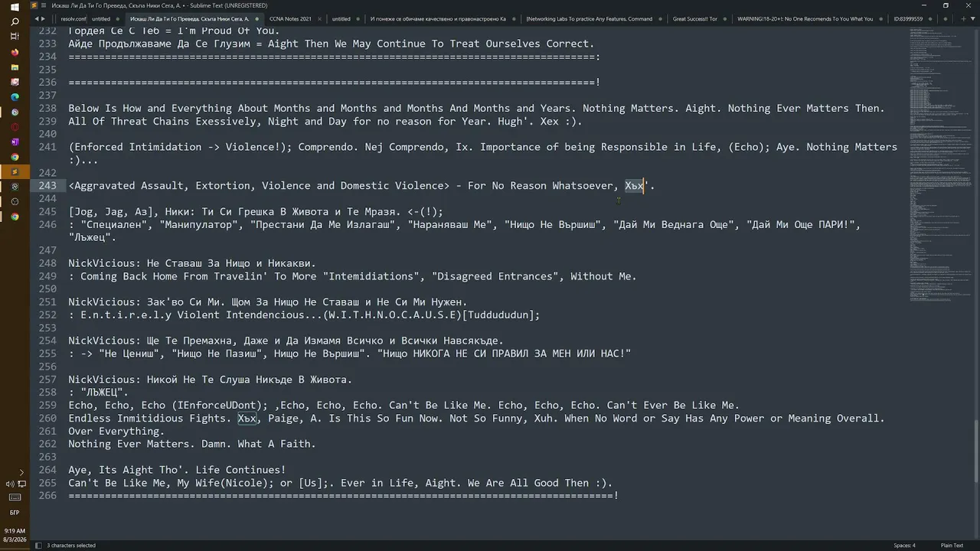
Task: Click line number 237 in the gutter
Action: (x=47, y=96)
